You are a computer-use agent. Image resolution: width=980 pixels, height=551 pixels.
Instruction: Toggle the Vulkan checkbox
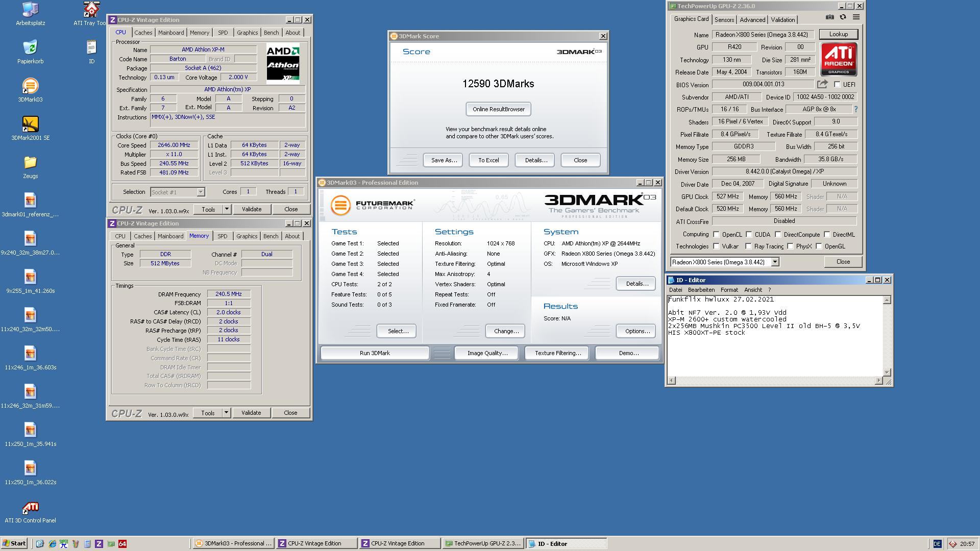(x=716, y=246)
